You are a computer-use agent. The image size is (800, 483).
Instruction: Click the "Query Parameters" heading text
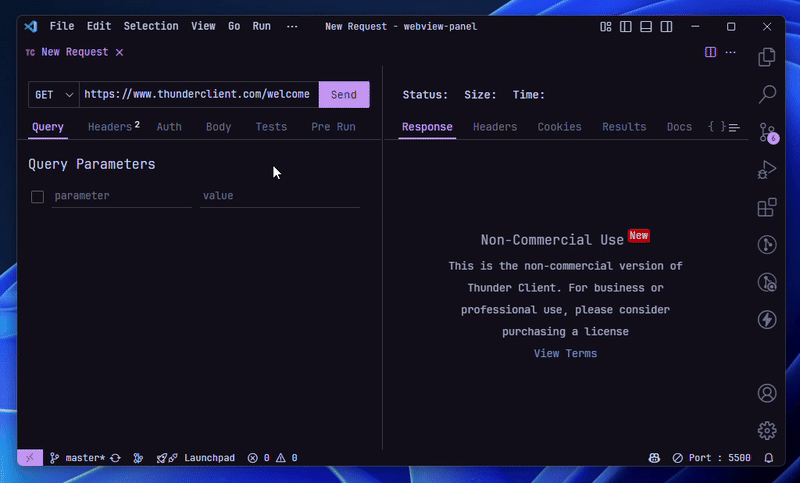coord(92,164)
